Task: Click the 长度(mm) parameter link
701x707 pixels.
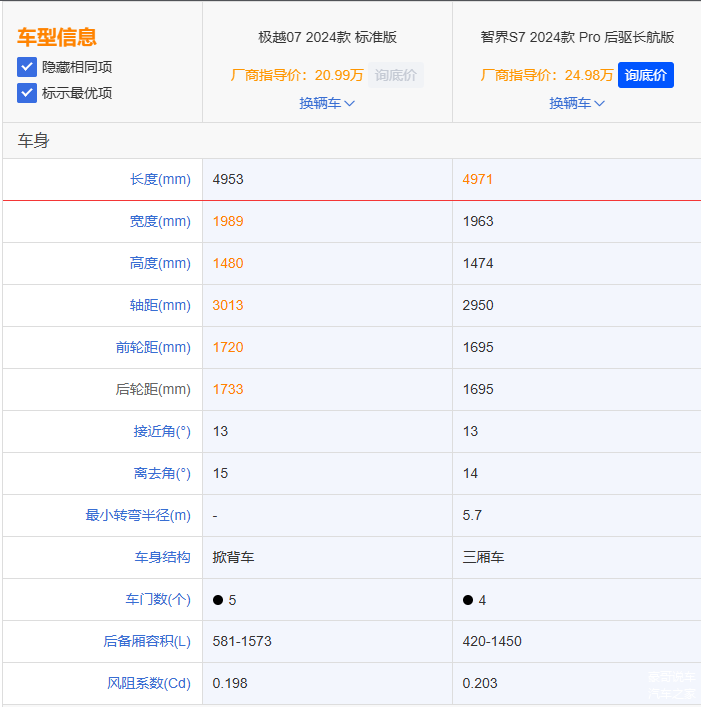Action: 160,179
